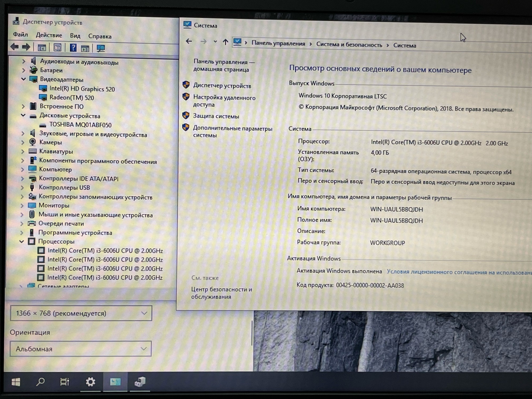Switch to Settings gear on the taskbar
This screenshot has height=399, width=532.
(x=90, y=382)
